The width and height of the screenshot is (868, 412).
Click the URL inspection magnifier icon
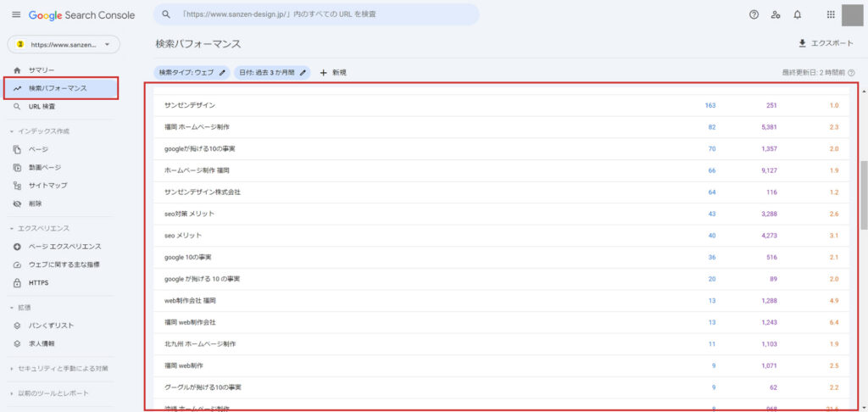(x=17, y=106)
